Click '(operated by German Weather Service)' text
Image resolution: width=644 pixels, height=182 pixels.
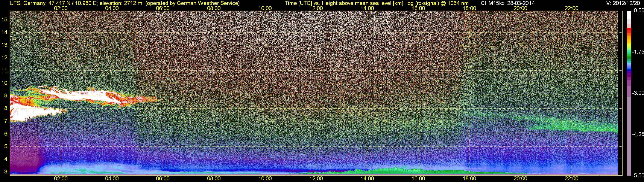coord(193,3)
